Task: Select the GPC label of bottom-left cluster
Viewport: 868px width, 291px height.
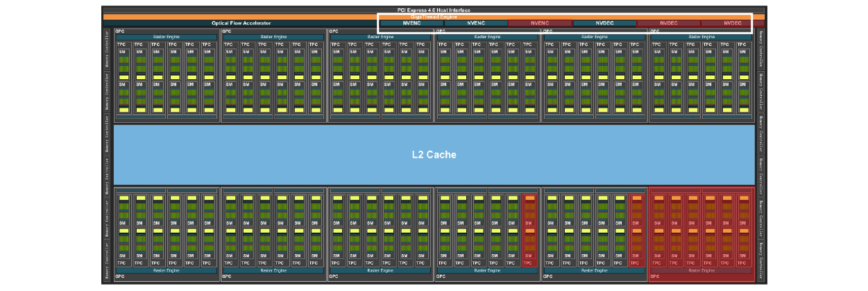Action: [119, 276]
